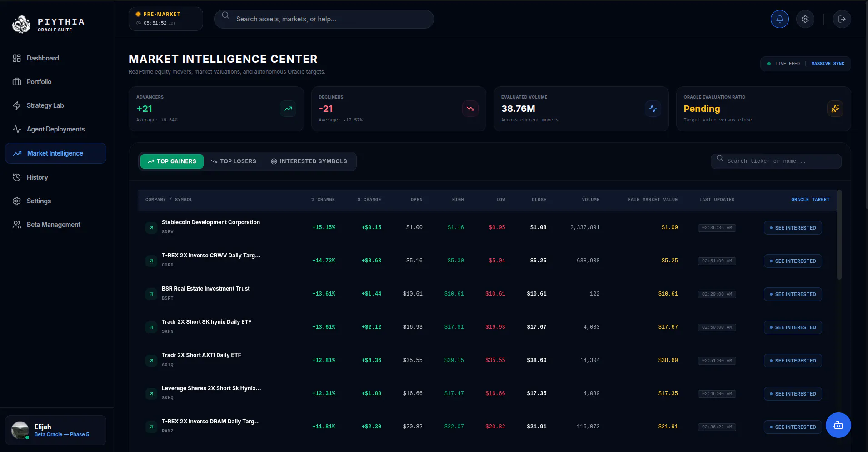Viewport: 868px width, 452px height.
Task: Open settings gear icon in top bar
Action: pos(805,19)
